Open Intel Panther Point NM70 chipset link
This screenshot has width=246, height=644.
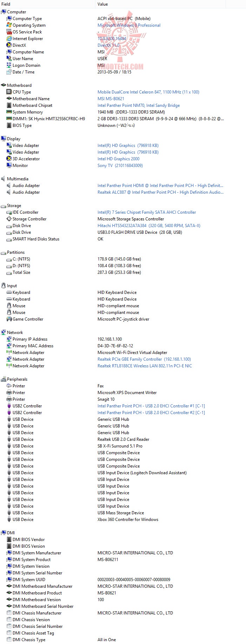click(x=139, y=105)
